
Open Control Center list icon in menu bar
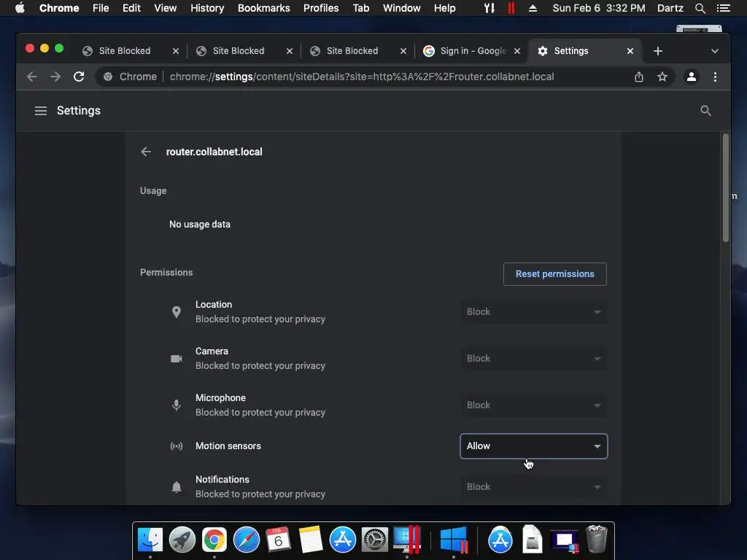[723, 8]
